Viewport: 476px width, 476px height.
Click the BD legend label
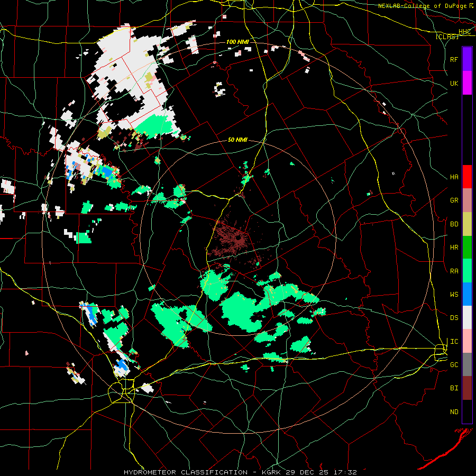pos(454,224)
